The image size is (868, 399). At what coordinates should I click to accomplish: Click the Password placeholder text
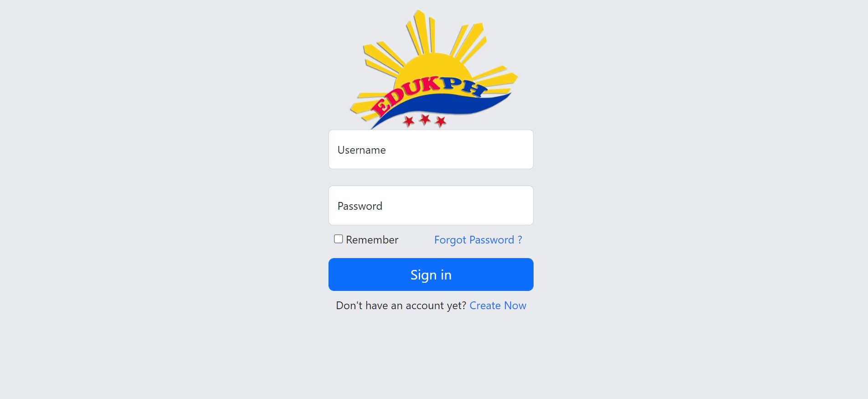click(360, 206)
